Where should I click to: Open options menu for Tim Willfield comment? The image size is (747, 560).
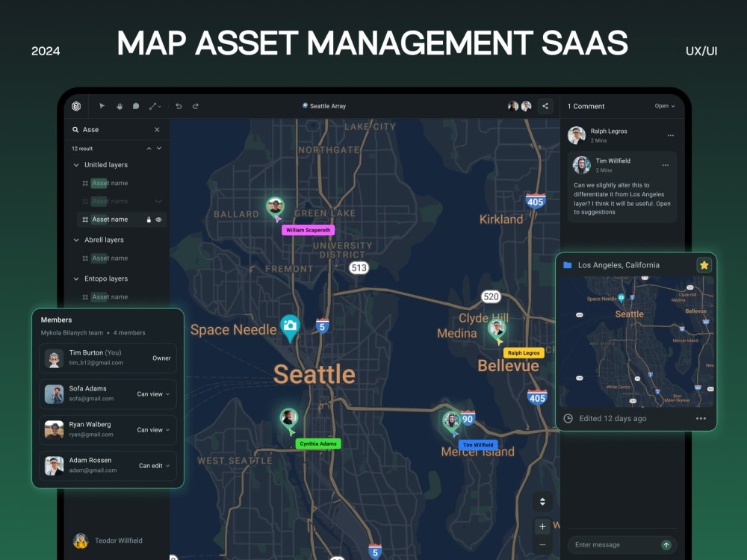coord(665,165)
